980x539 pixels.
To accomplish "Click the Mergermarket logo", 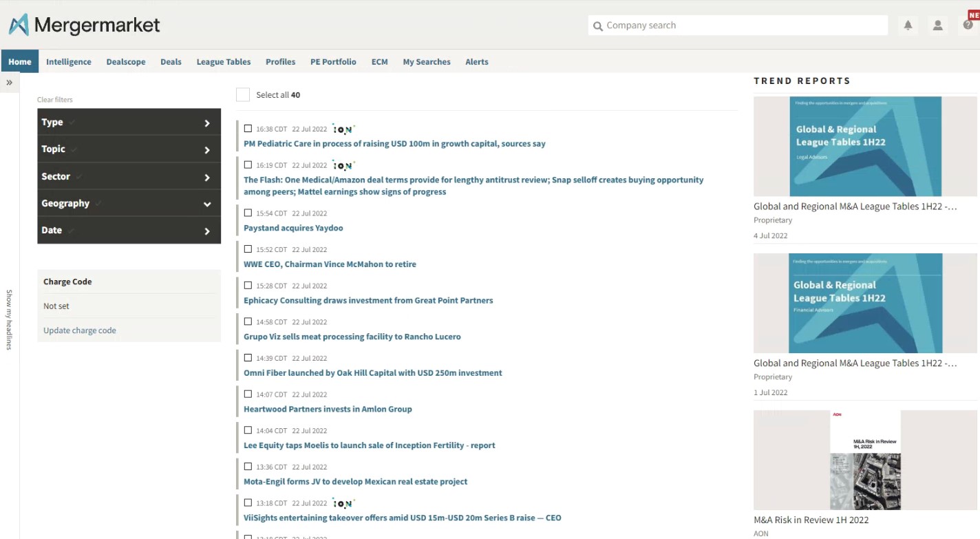I will (x=85, y=25).
